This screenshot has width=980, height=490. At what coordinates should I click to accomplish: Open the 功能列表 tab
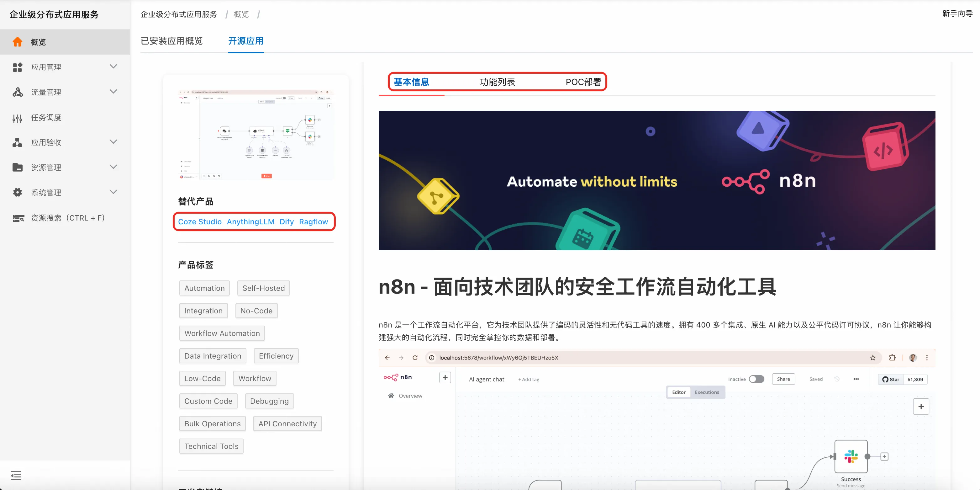click(x=497, y=82)
